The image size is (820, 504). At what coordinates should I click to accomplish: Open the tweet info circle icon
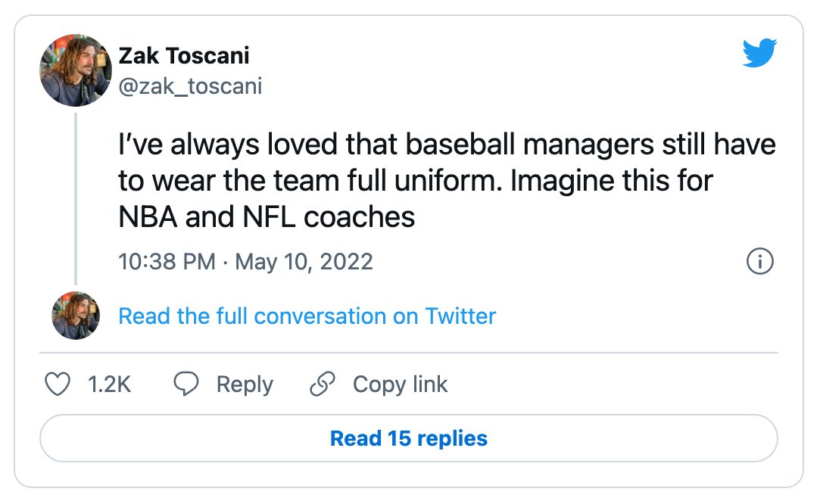pyautogui.click(x=760, y=261)
